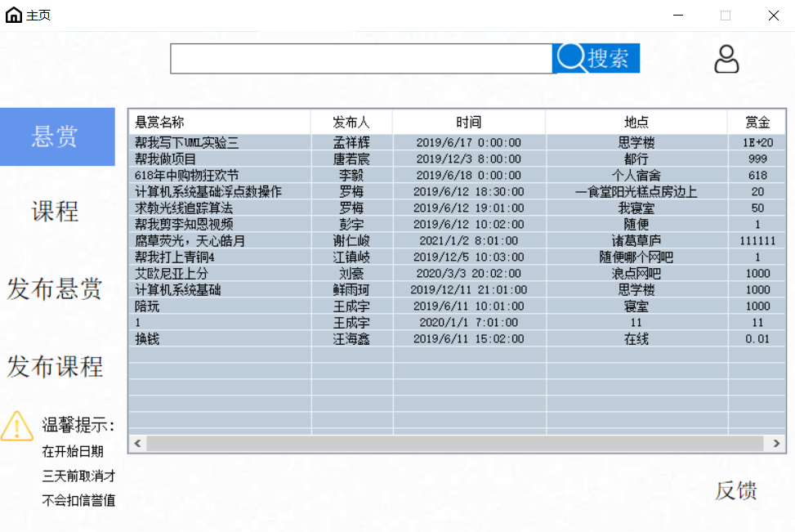795x532 pixels.
Task: Click location cell 我寝室
Action: [636, 208]
